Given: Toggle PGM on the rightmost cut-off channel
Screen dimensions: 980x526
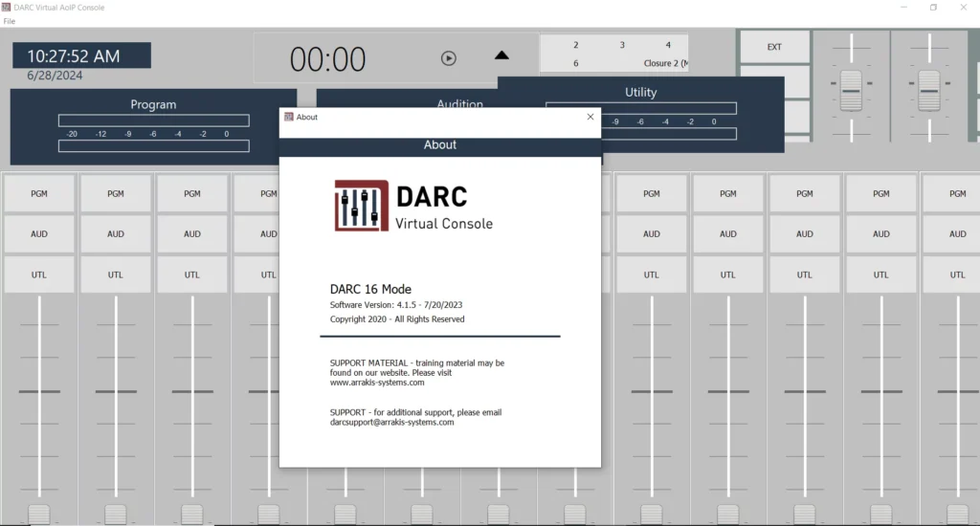Looking at the screenshot, I should [952, 193].
